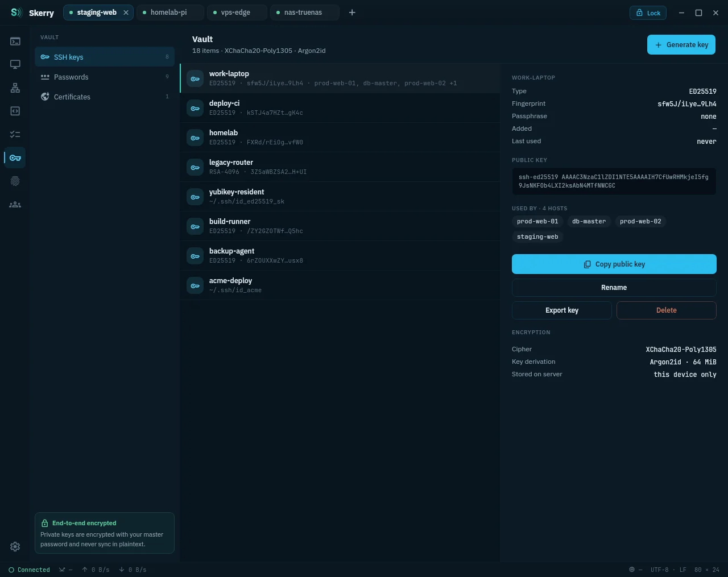Close the staging-web tab
The width and height of the screenshot is (728, 577).
[126, 13]
